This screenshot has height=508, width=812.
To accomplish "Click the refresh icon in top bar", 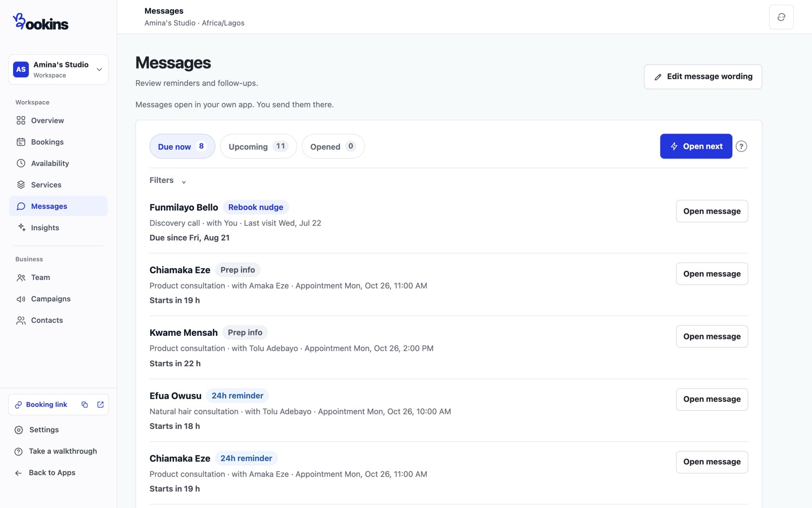I will coord(781,17).
